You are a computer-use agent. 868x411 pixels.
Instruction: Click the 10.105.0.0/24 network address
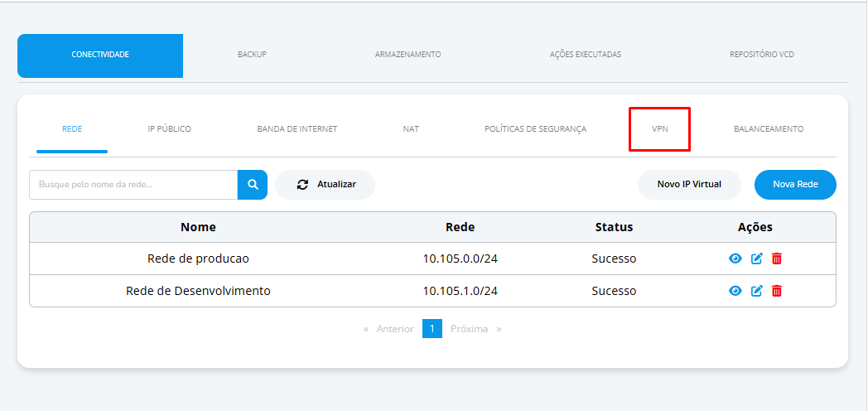click(460, 259)
